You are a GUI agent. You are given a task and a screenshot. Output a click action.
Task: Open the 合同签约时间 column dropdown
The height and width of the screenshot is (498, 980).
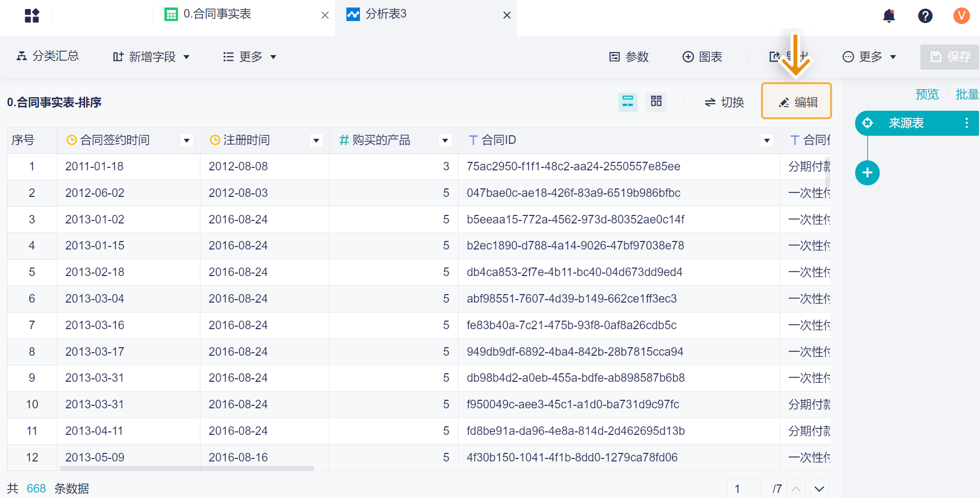point(186,140)
